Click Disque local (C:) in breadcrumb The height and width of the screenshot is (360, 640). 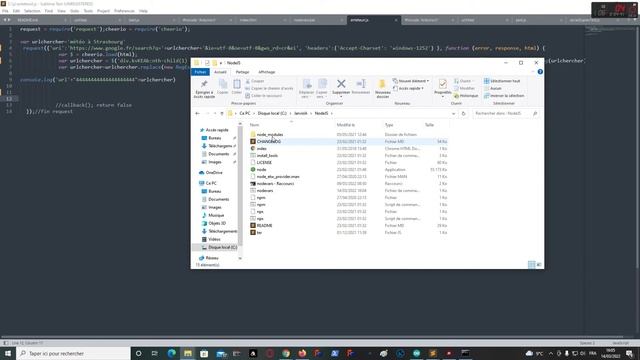272,113
